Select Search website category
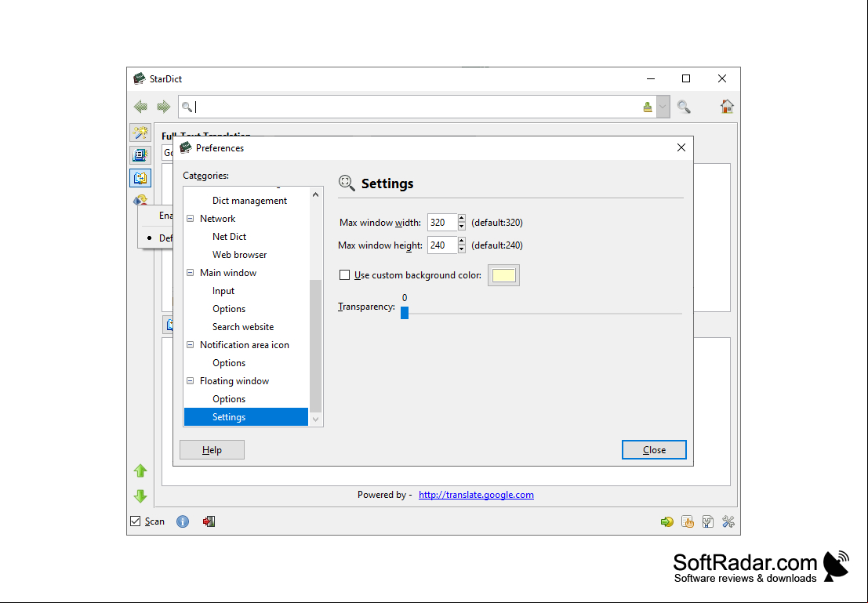This screenshot has width=868, height=603. pos(243,327)
